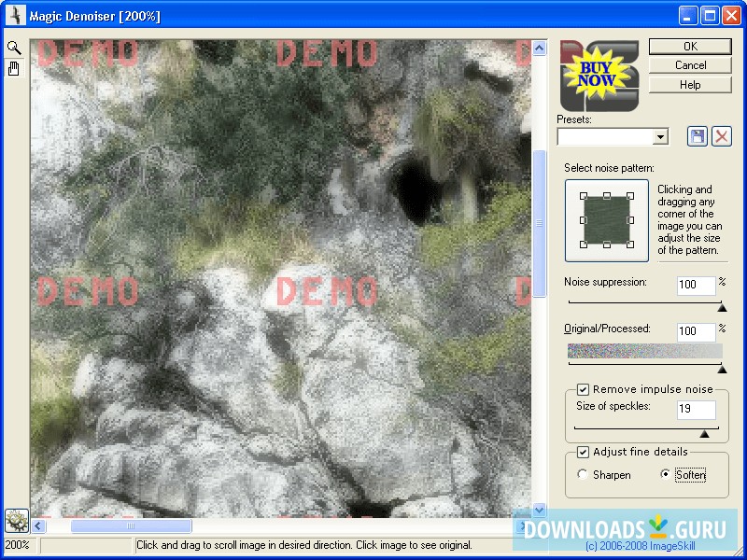This screenshot has height=560, width=747.
Task: Click in the Size of speckles field
Action: [695, 409]
